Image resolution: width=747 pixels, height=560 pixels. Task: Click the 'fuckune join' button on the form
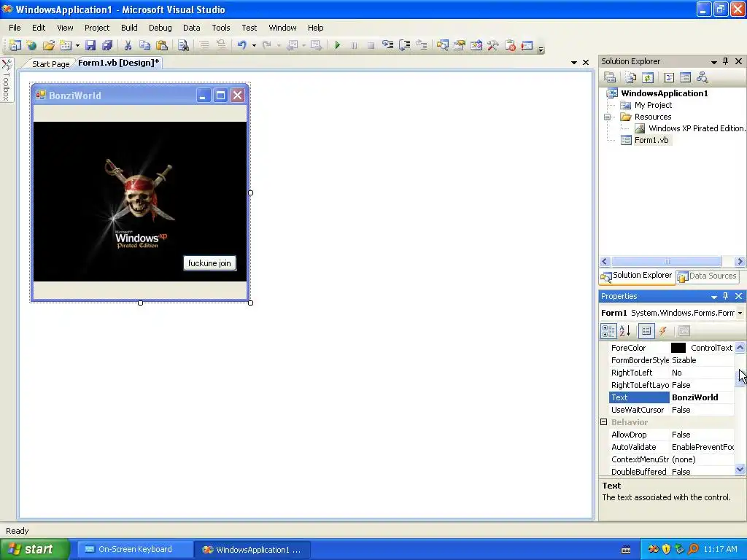[x=209, y=262]
